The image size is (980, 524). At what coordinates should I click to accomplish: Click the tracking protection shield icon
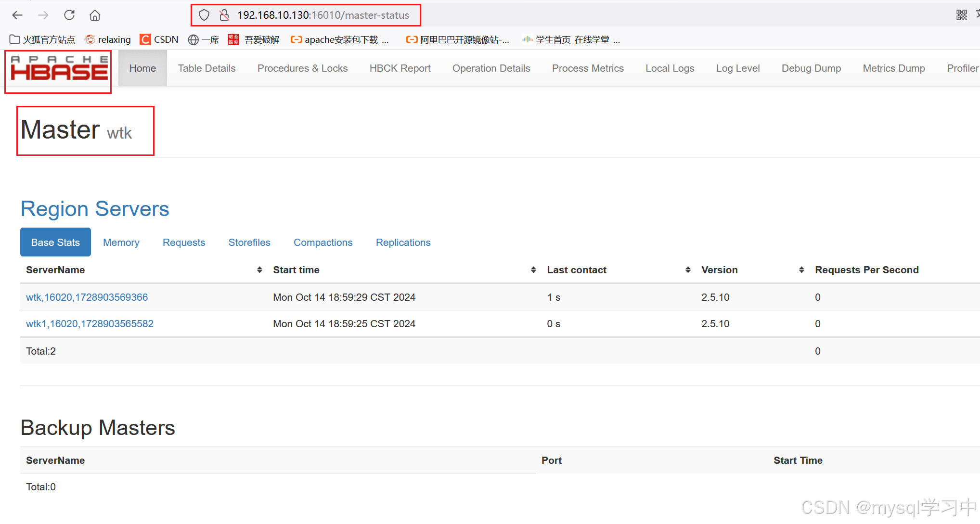tap(204, 15)
